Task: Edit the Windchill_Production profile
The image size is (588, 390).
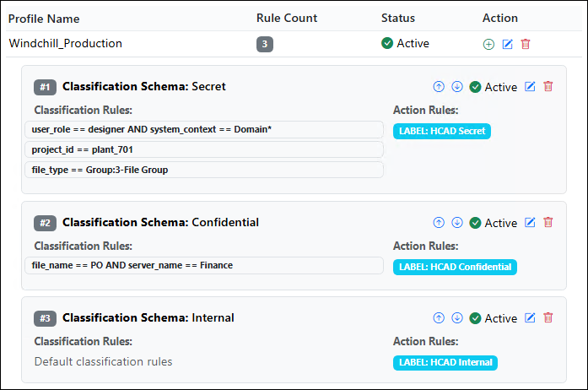Action: (507, 44)
